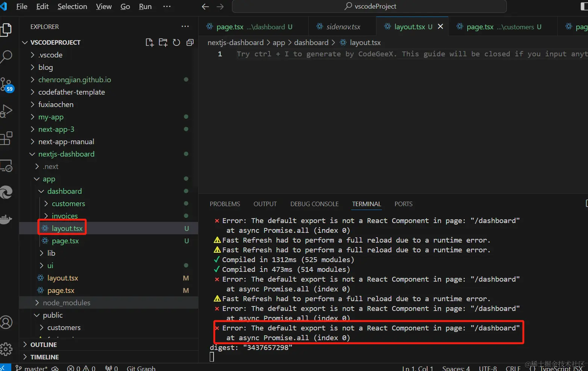The height and width of the screenshot is (371, 588).
Task: Click Spaces: 4 indentation in status bar
Action: coord(456,368)
